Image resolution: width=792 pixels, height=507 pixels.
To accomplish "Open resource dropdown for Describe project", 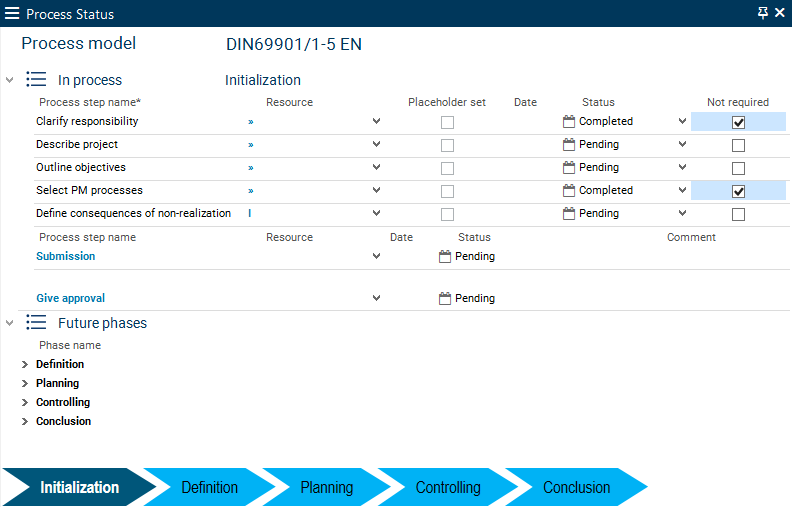I will [376, 144].
